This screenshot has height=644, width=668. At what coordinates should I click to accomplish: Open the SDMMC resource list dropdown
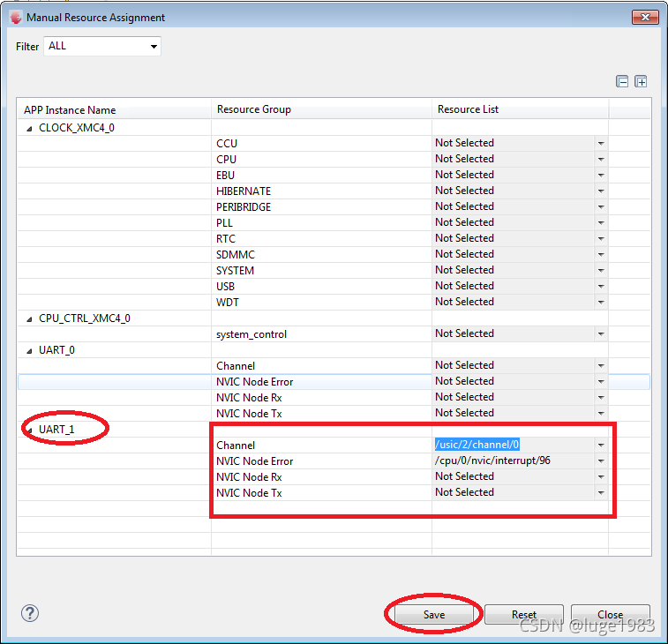(x=601, y=254)
